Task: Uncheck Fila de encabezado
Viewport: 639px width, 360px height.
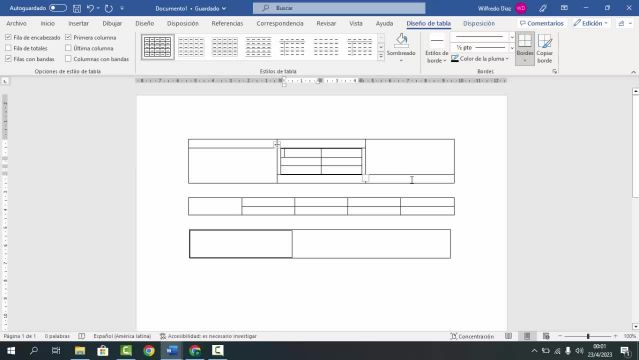Action: point(8,37)
